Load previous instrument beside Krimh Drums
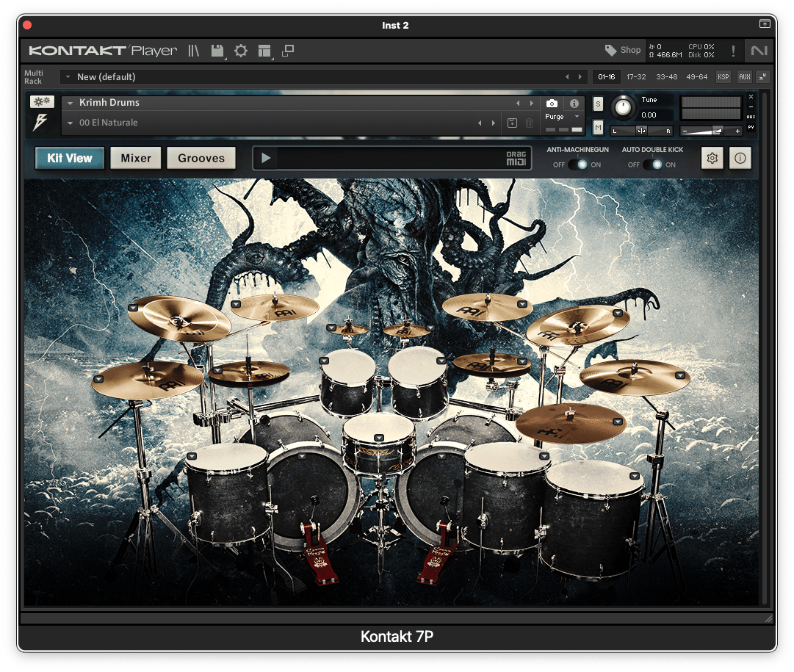 click(x=518, y=104)
